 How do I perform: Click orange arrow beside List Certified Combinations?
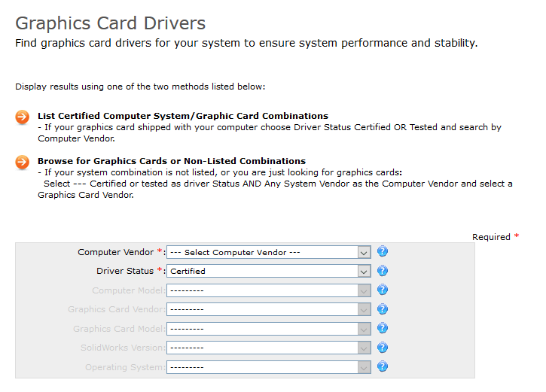pyautogui.click(x=23, y=117)
